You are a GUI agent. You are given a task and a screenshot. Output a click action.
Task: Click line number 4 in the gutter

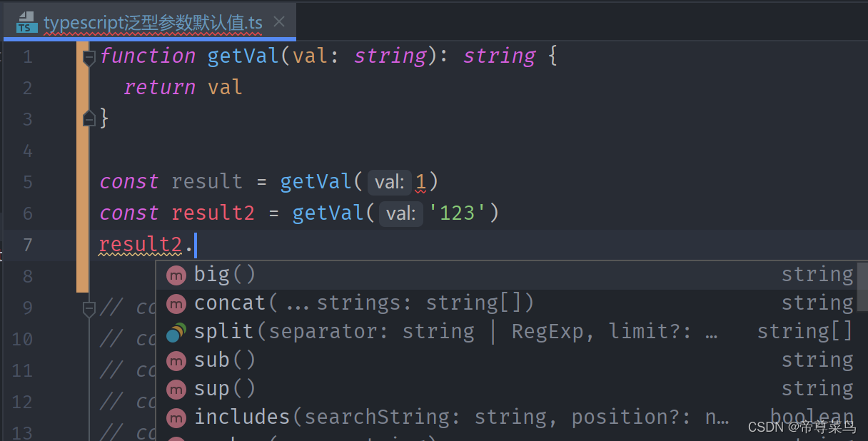pyautogui.click(x=27, y=151)
